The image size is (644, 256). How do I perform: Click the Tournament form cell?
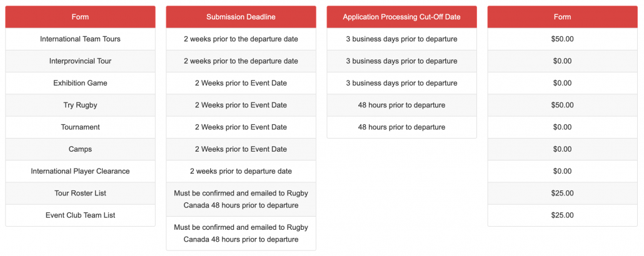(x=80, y=127)
